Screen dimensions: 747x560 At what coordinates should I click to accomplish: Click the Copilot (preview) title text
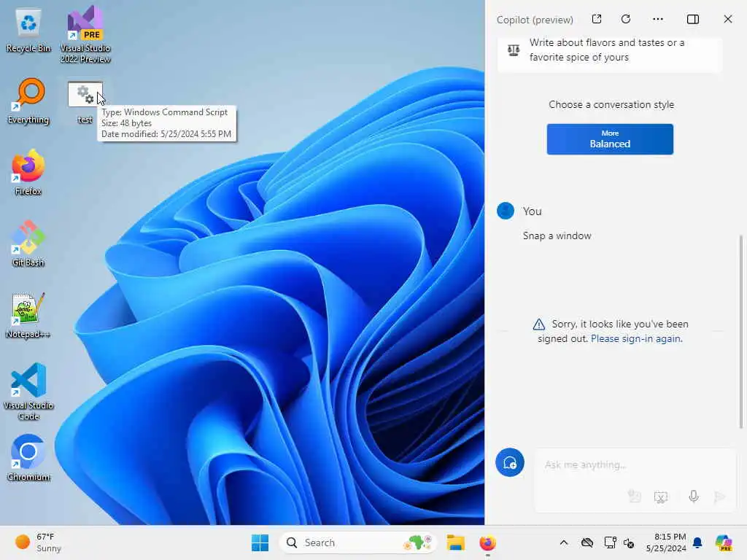(x=535, y=20)
